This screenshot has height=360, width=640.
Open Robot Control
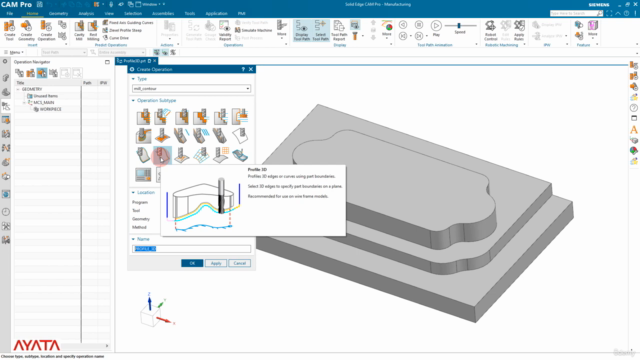(x=490, y=31)
